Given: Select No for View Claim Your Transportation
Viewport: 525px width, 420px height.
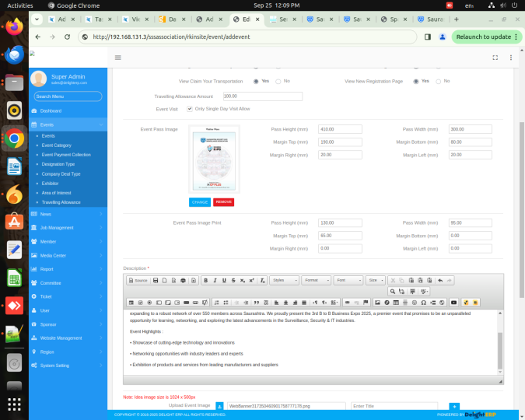Looking at the screenshot, I should (278, 81).
